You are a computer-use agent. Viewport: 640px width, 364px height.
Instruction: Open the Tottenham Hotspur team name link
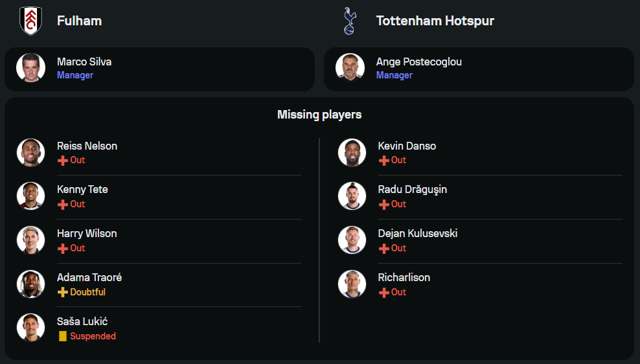point(435,21)
